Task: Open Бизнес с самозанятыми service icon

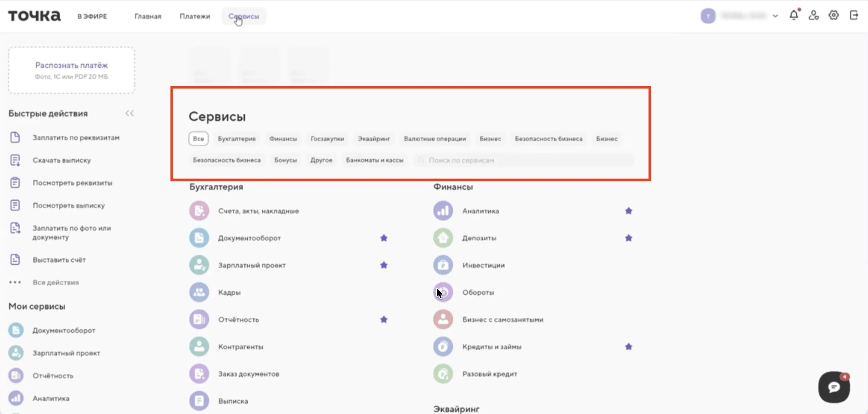Action: pyautogui.click(x=443, y=319)
